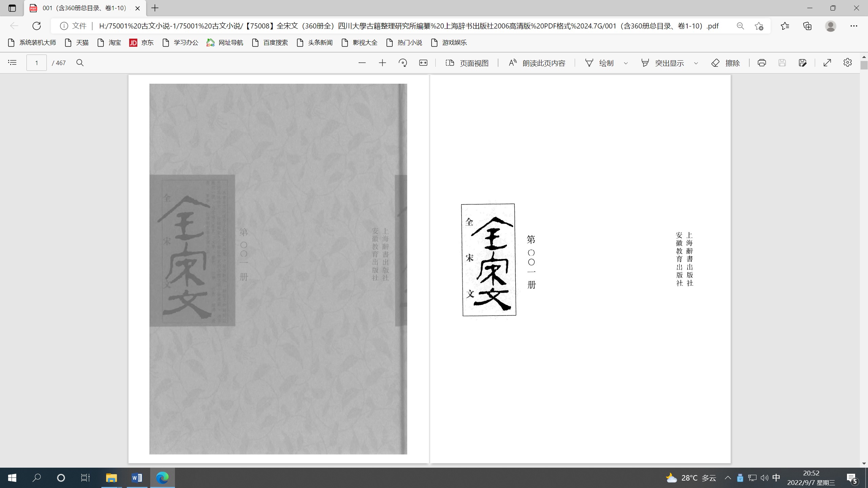
Task: Select the 绘制 draw tool
Action: (599, 63)
